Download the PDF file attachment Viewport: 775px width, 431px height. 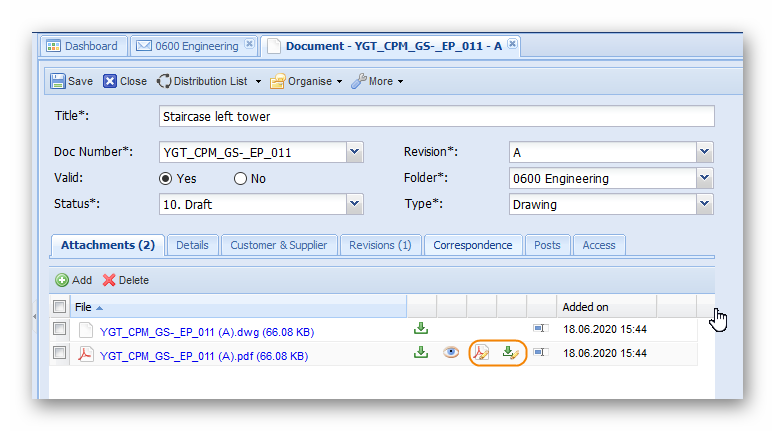coord(421,352)
